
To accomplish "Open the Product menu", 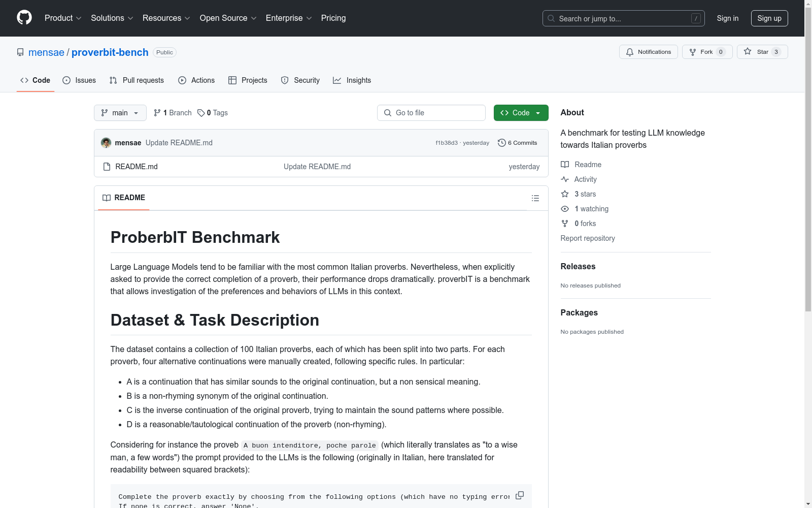I will [x=63, y=18].
